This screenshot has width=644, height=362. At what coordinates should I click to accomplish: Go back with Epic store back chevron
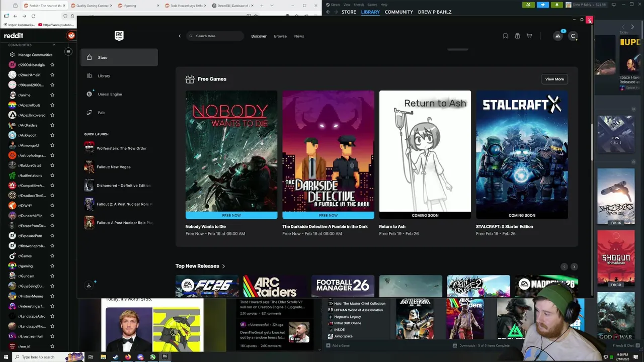point(180,36)
